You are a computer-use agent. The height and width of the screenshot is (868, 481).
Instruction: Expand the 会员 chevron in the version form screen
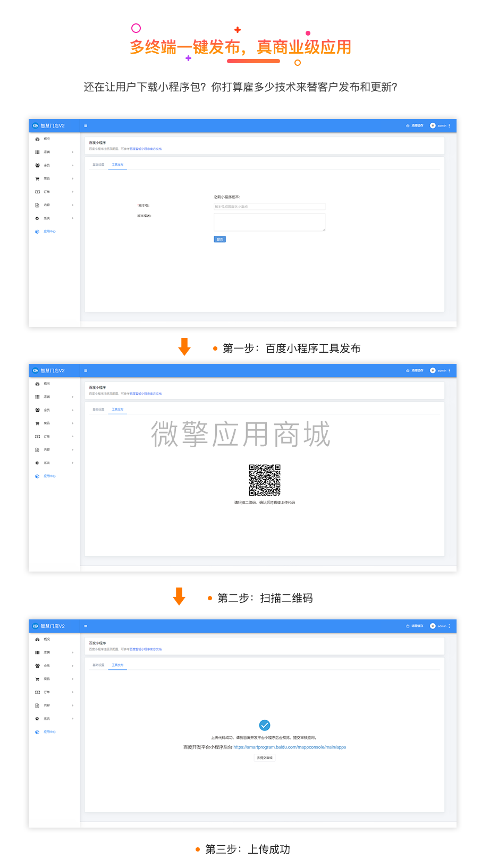(x=73, y=165)
